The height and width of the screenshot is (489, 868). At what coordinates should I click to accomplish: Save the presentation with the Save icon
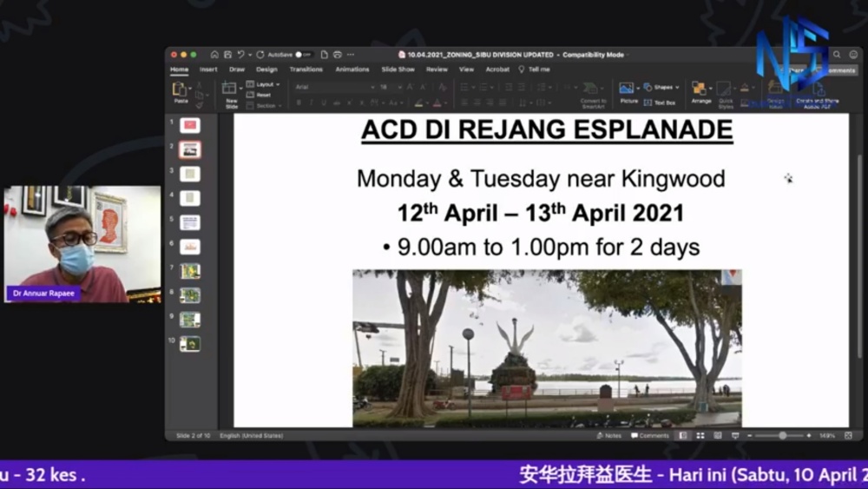(227, 55)
